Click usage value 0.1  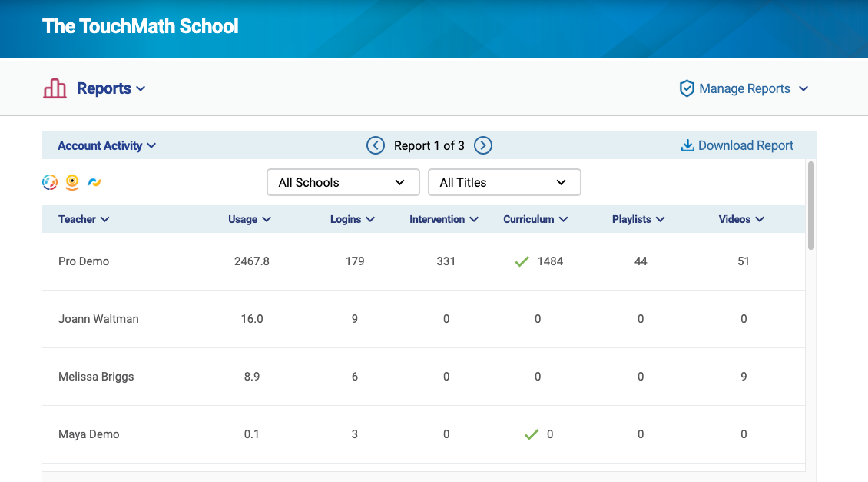[x=252, y=434]
